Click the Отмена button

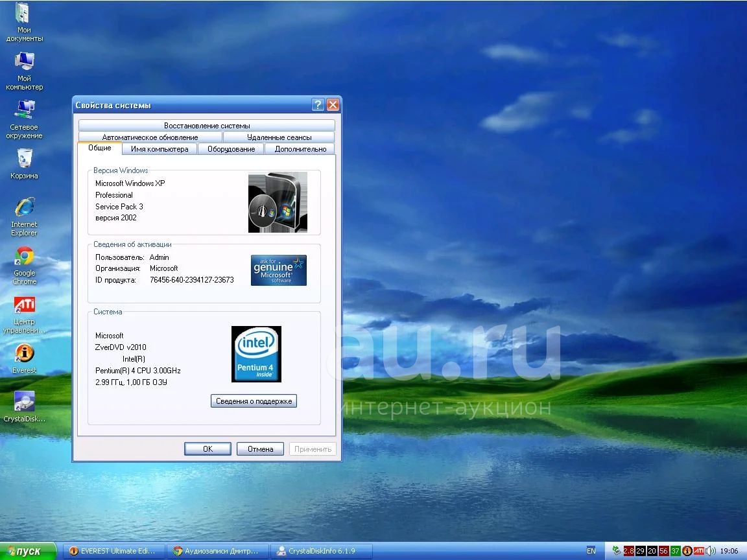tap(260, 449)
